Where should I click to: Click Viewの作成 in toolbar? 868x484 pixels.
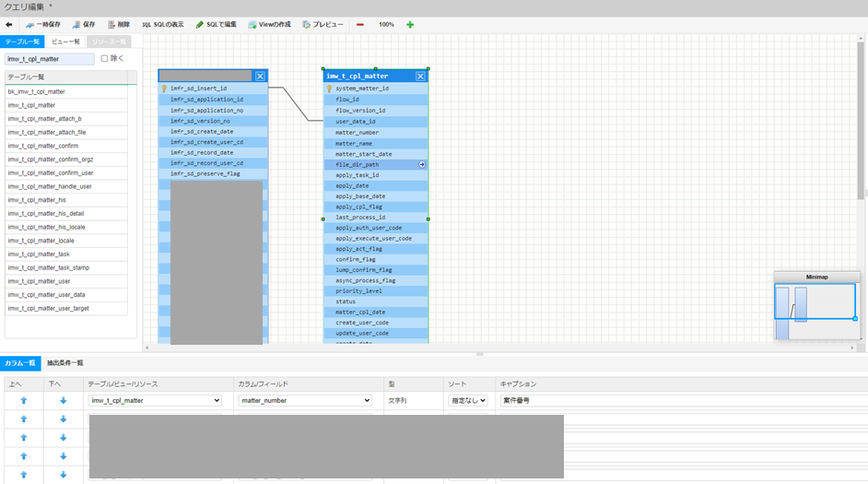coord(270,24)
